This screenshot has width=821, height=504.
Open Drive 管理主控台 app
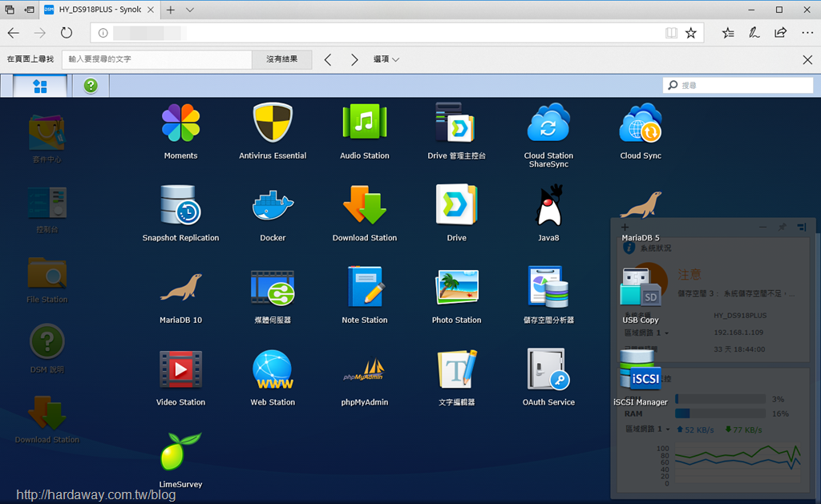point(456,123)
